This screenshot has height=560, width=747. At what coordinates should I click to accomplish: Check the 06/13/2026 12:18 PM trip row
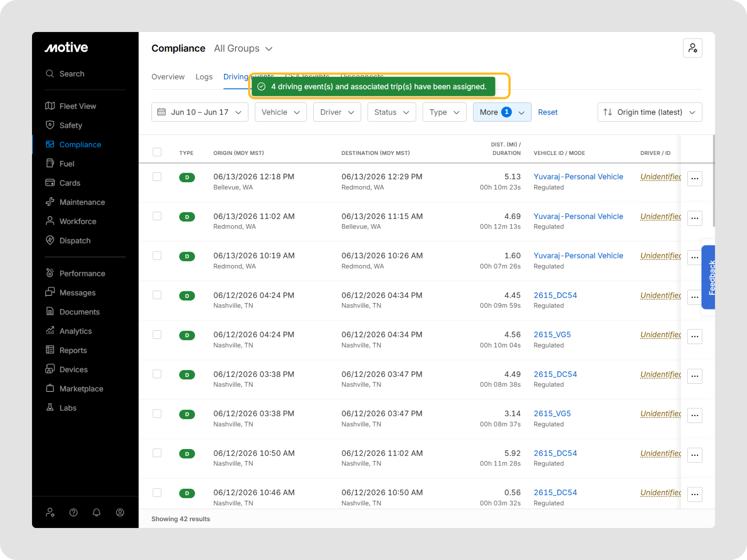coord(157,177)
